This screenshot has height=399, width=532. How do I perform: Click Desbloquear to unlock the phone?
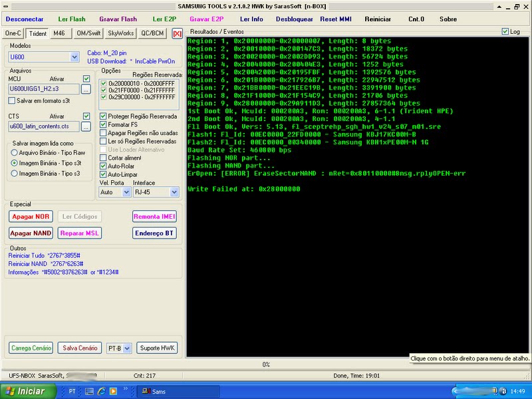pos(294,19)
